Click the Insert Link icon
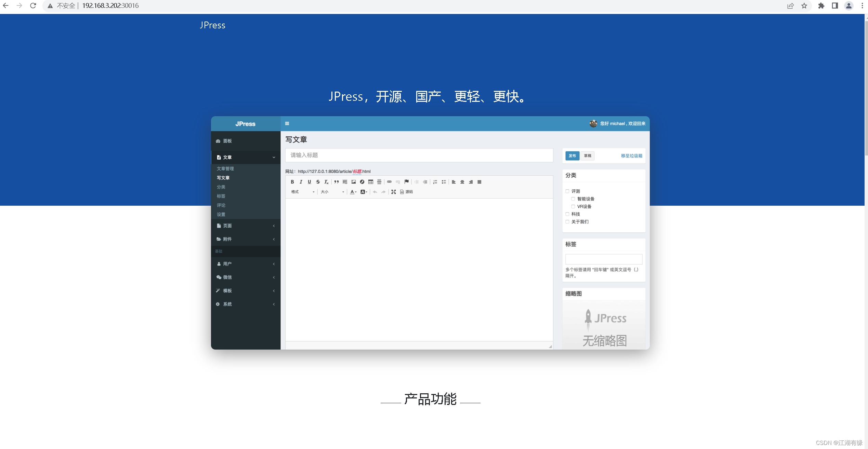The image size is (868, 449). click(x=389, y=182)
